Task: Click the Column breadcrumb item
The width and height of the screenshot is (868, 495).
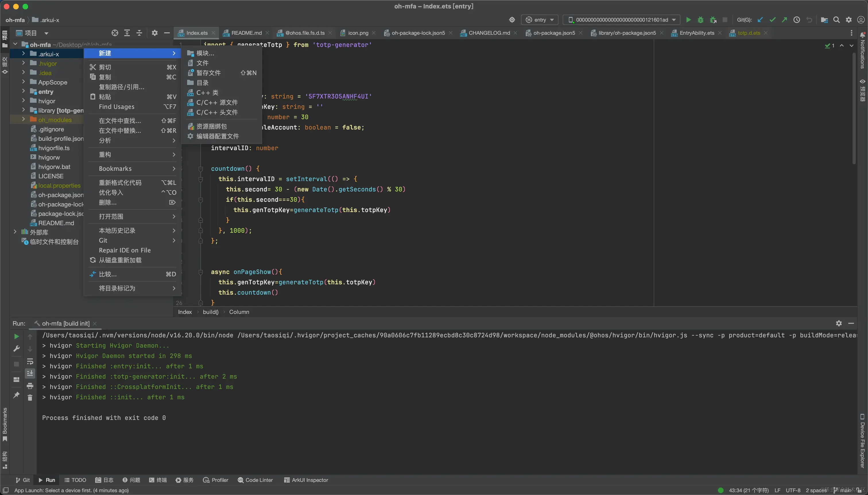Action: point(239,312)
